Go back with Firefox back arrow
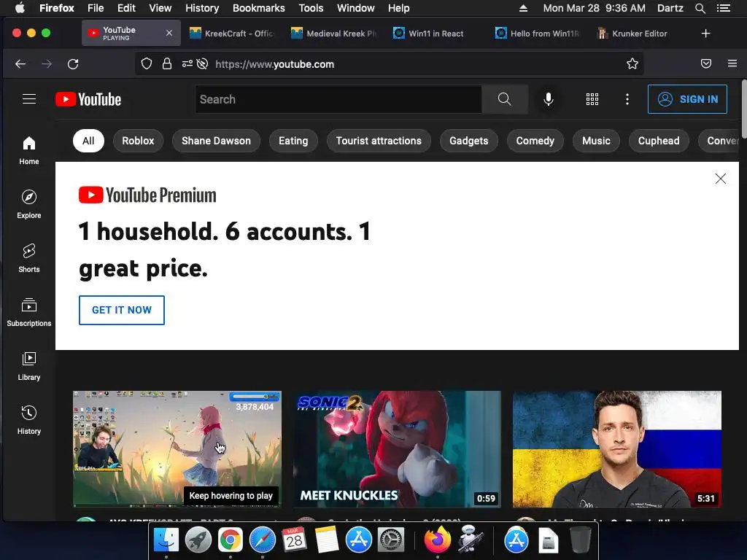Image resolution: width=747 pixels, height=560 pixels. 20,64
